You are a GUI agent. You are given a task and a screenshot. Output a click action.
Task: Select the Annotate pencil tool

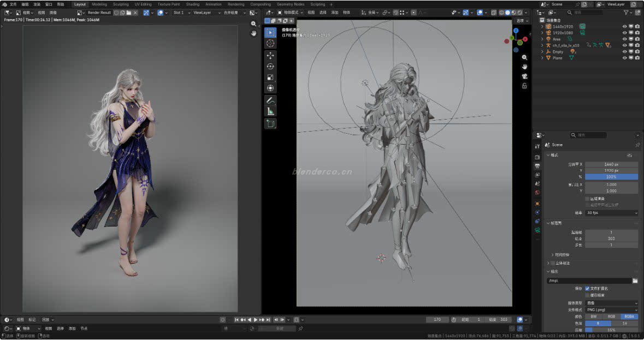click(270, 100)
